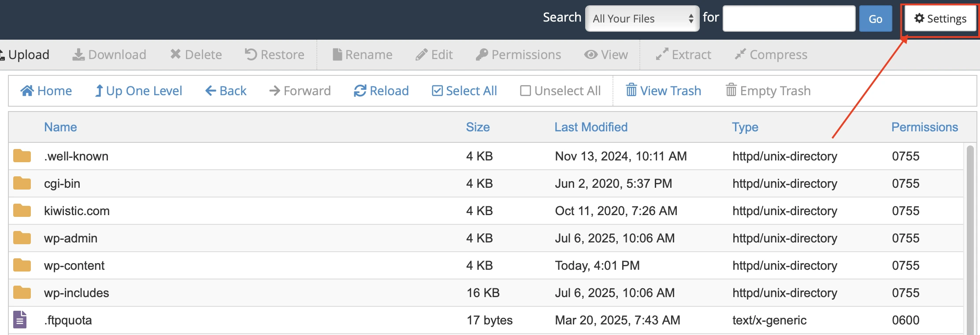Open the wp-admin directory

click(71, 238)
